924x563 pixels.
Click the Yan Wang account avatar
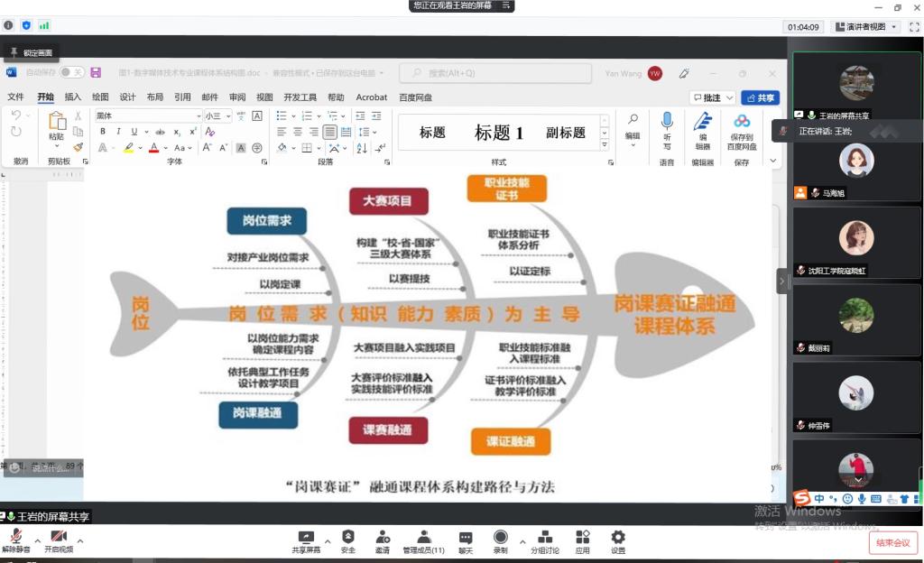pyautogui.click(x=655, y=73)
